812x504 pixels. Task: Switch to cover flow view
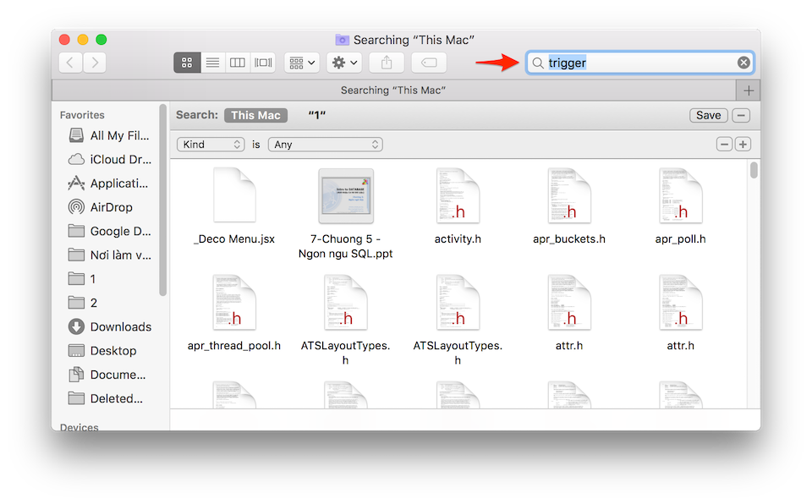pyautogui.click(x=262, y=62)
